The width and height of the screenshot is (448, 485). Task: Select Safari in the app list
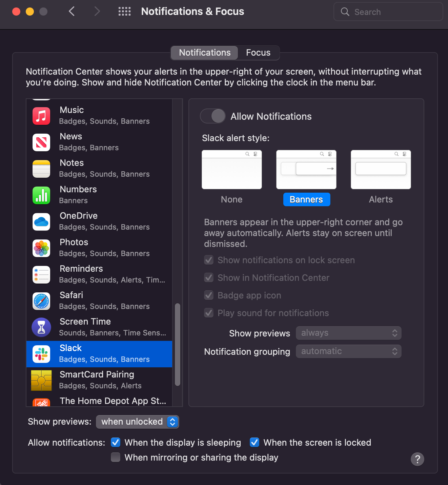[99, 301]
